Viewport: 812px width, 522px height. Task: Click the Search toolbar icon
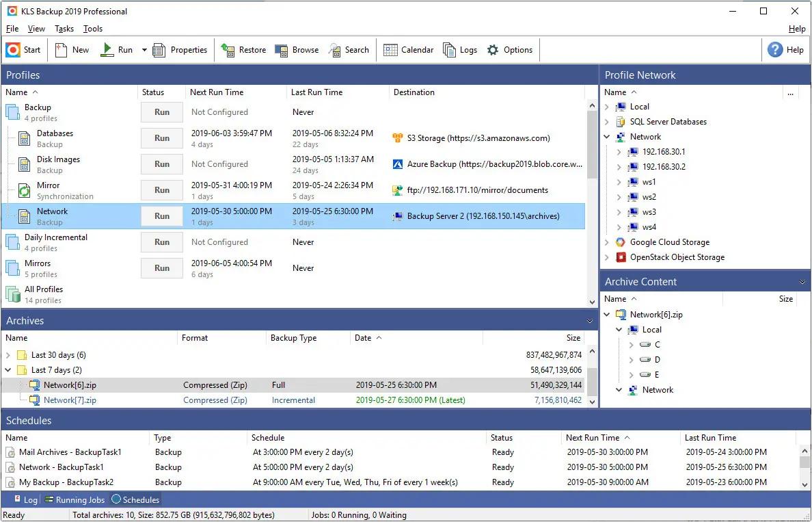(334, 50)
